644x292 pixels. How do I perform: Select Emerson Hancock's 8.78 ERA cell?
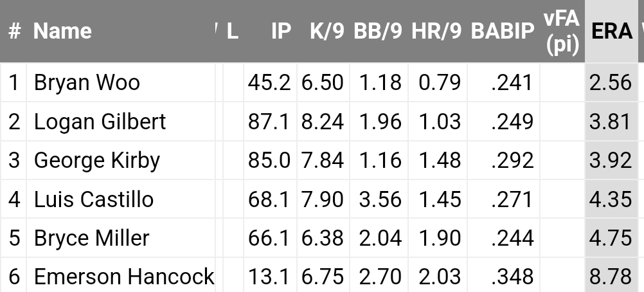[611, 275]
